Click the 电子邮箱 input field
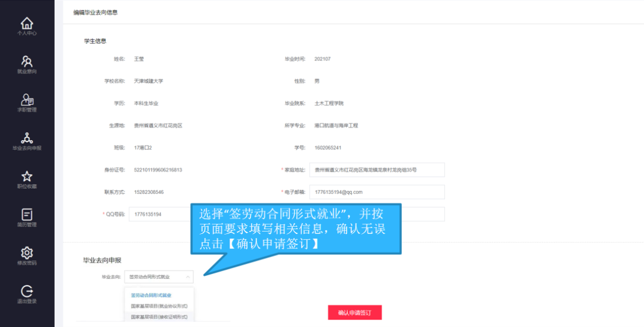The image size is (644, 327). [x=376, y=192]
